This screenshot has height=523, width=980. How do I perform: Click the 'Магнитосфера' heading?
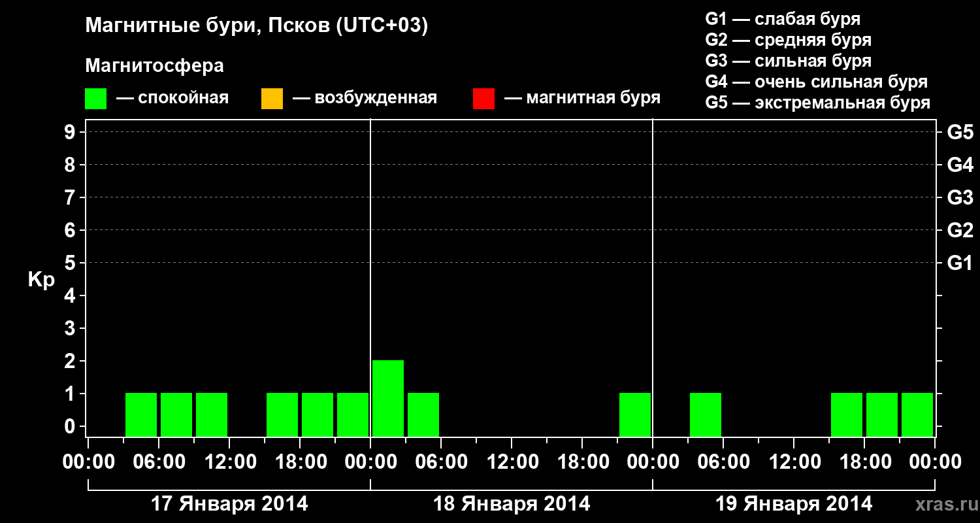[x=154, y=66]
